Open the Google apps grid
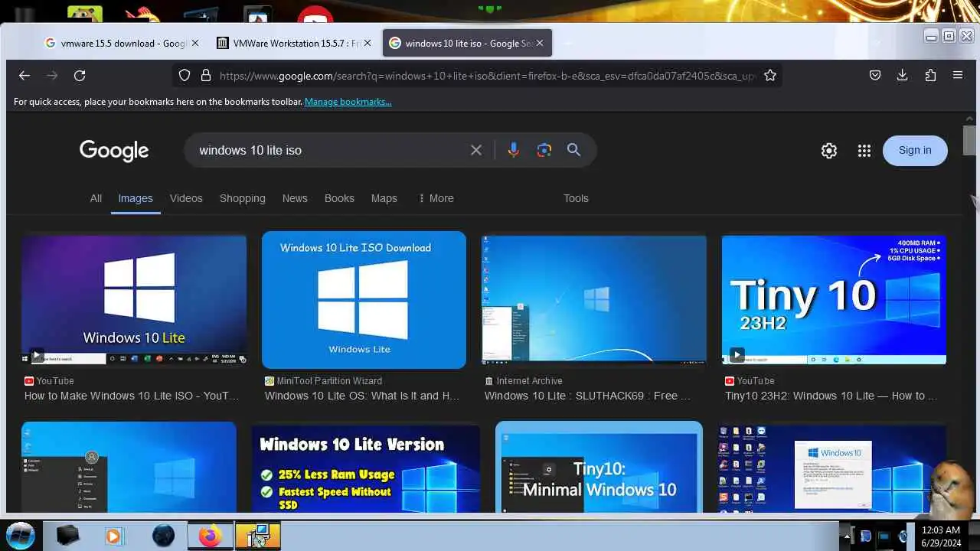This screenshot has height=551, width=980. [x=864, y=151]
